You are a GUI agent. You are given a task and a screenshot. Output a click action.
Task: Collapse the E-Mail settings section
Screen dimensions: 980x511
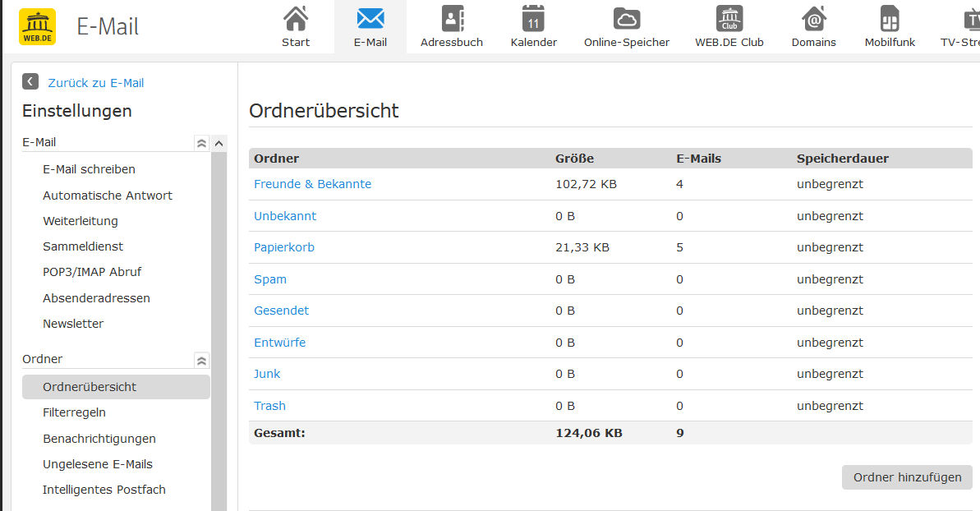click(x=201, y=143)
